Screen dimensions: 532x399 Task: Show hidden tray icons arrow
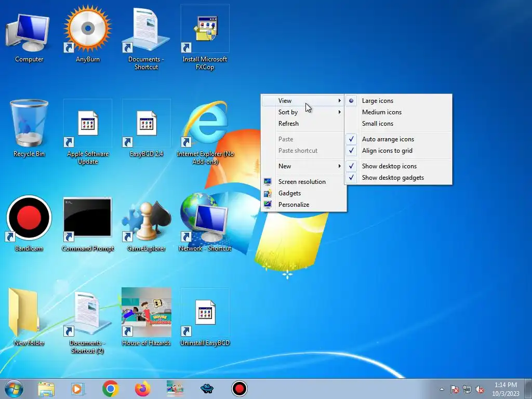[442, 389]
